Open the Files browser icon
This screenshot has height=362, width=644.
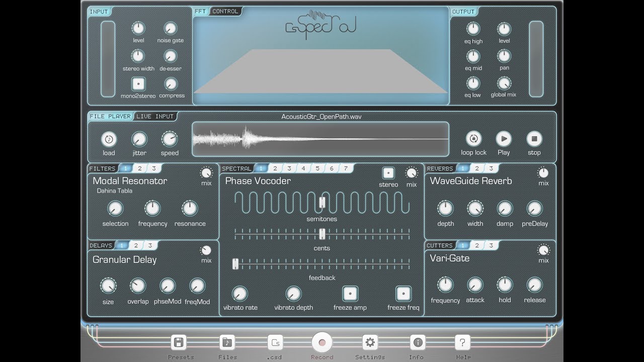227,343
